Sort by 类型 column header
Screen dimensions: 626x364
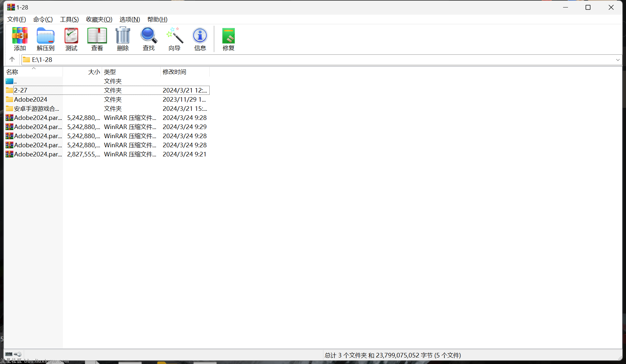tap(131, 72)
